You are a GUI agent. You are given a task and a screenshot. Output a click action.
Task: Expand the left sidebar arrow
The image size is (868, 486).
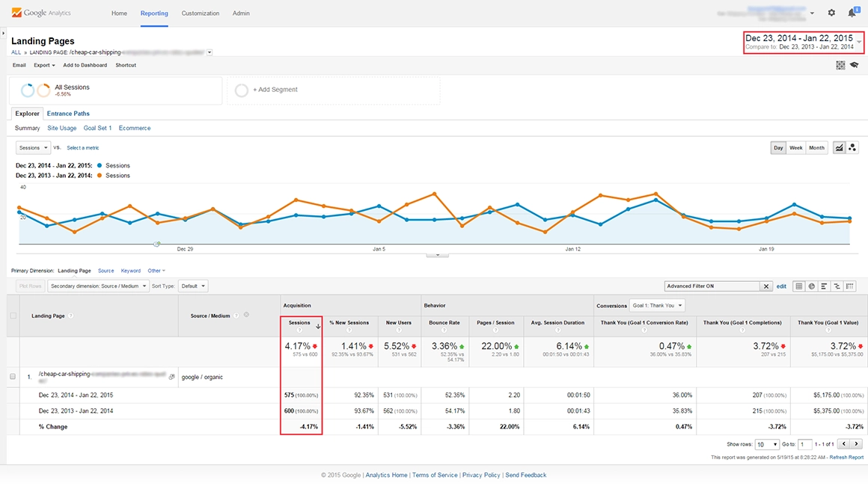coord(3,33)
